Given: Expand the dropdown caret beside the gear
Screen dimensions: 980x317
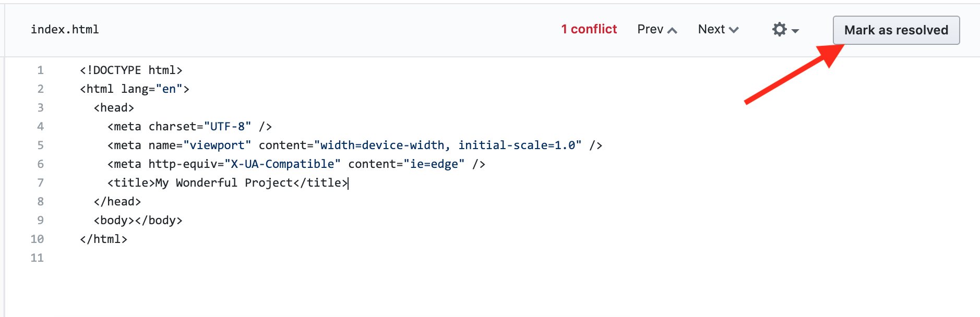Looking at the screenshot, I should tap(795, 31).
